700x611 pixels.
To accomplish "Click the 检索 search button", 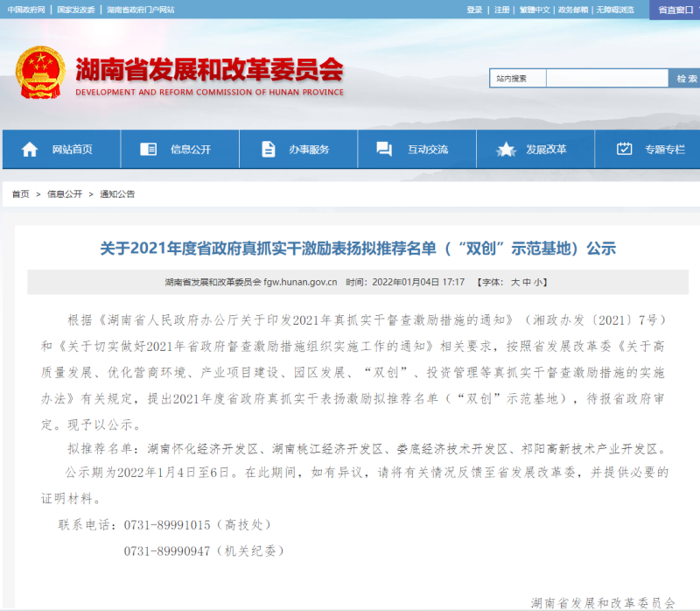I will coord(685,79).
